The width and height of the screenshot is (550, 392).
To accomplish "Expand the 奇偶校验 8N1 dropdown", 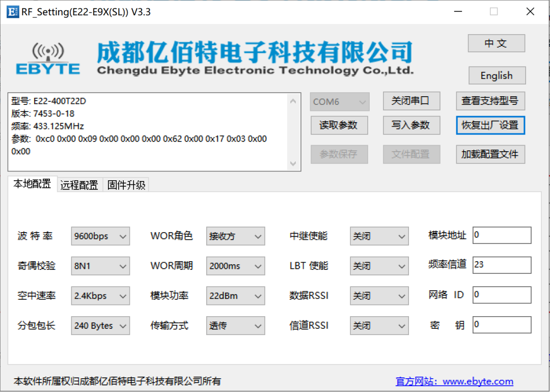I will [100, 266].
